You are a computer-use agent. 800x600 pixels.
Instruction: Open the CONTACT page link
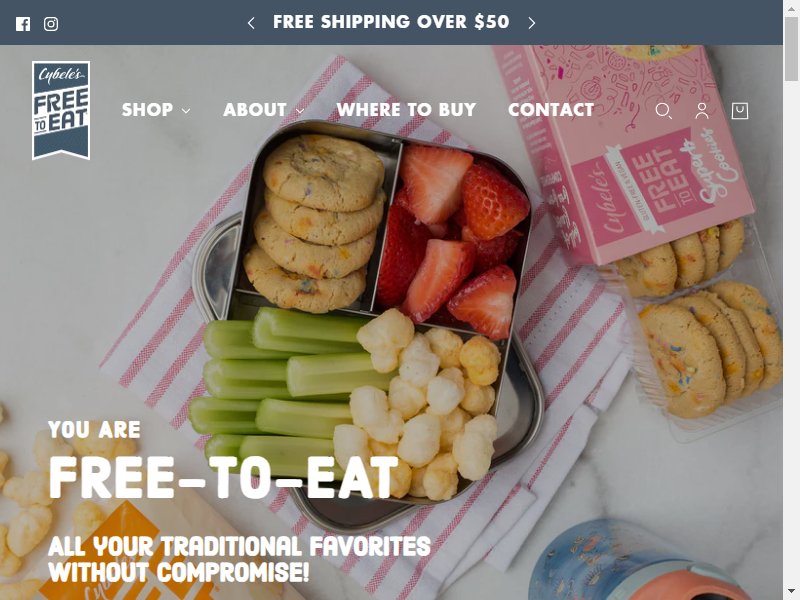[x=551, y=109]
